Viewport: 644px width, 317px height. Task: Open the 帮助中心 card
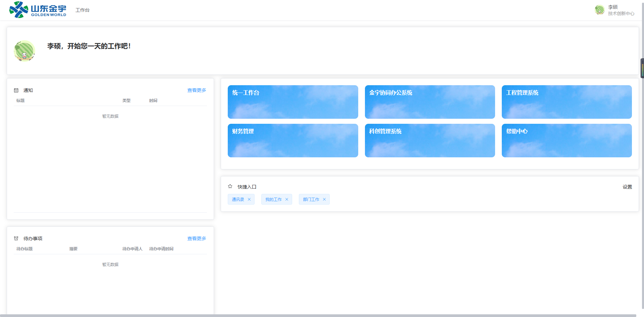coord(567,141)
